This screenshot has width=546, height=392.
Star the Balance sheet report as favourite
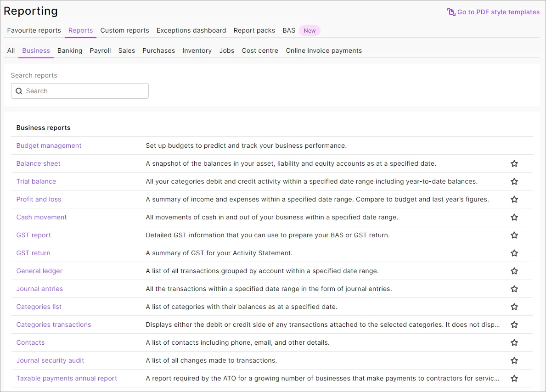tap(514, 163)
